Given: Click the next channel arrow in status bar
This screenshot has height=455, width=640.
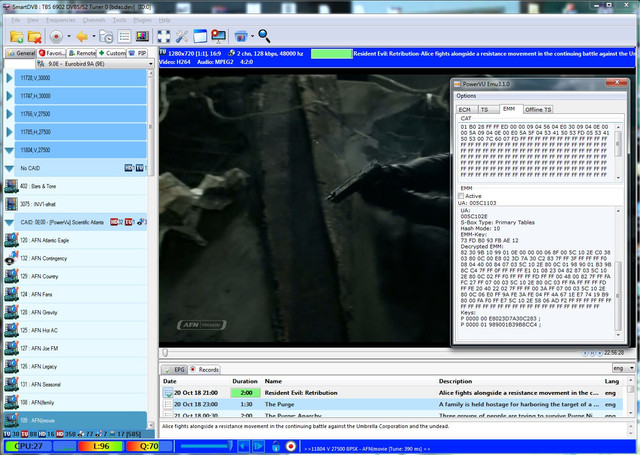Looking at the screenshot, I should pyautogui.click(x=258, y=446).
